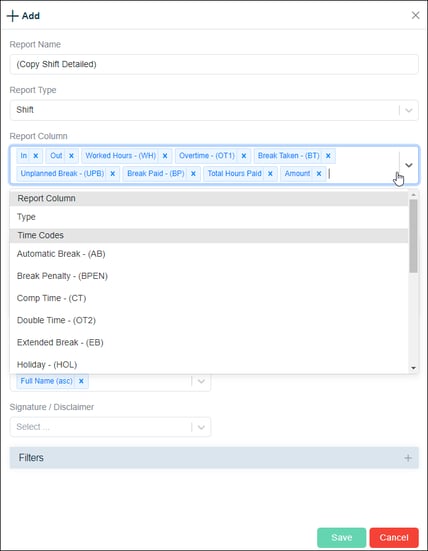Click the dropdown list scrollbar down arrow

[x=413, y=368]
